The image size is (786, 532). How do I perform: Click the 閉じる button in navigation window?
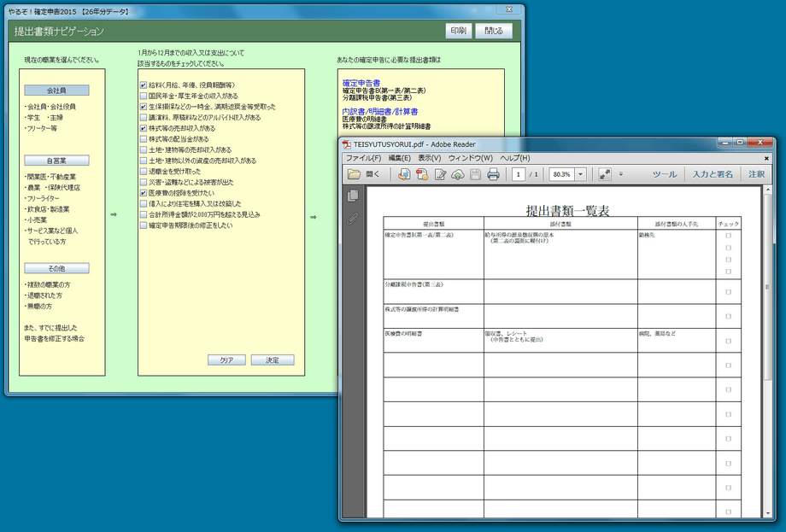pyautogui.click(x=494, y=31)
